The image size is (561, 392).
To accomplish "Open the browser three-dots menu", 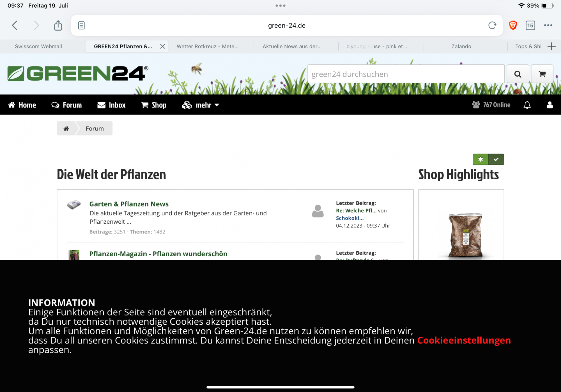I will tap(548, 26).
